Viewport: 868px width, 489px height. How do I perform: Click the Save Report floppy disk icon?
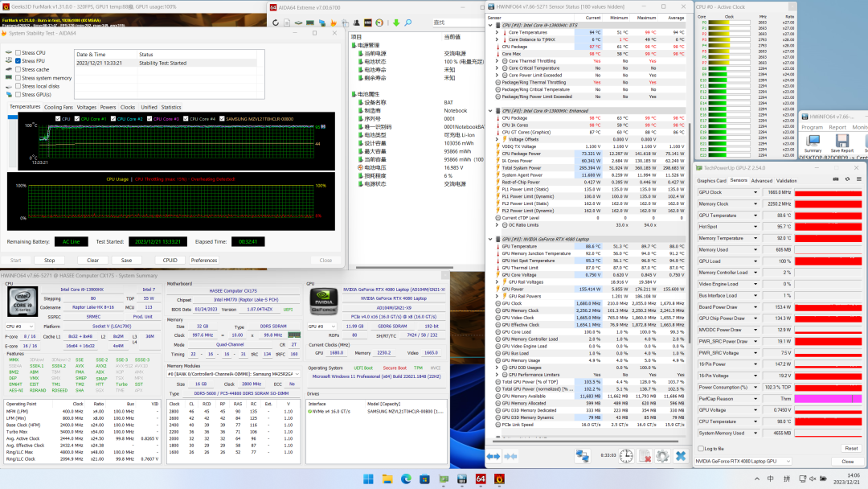tap(841, 142)
